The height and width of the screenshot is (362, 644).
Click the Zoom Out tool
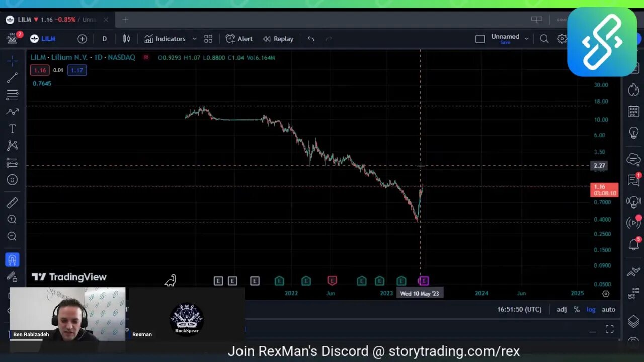[x=12, y=236]
